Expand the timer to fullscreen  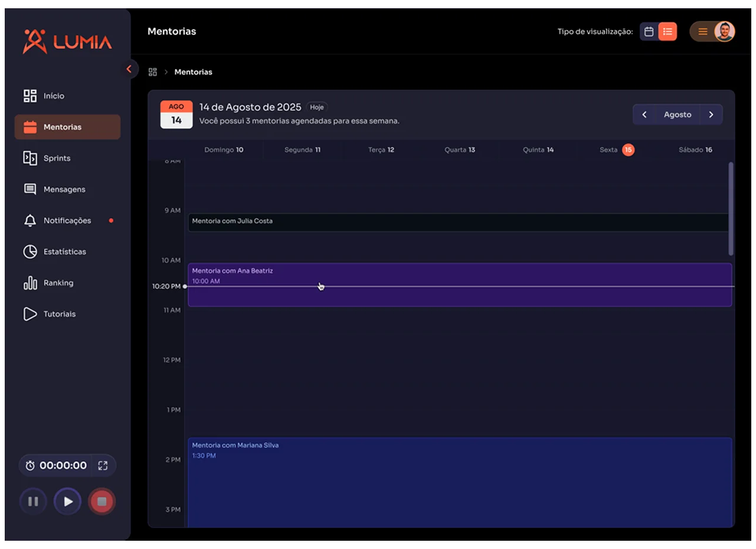tap(103, 465)
